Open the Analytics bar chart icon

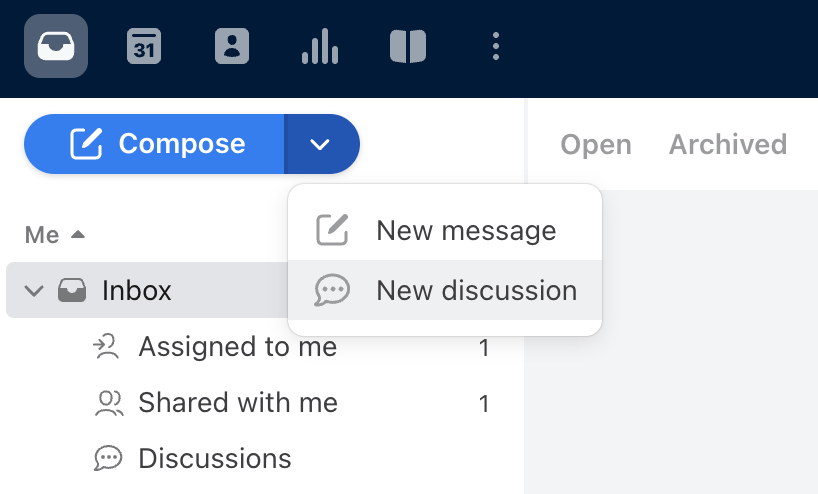pos(320,46)
